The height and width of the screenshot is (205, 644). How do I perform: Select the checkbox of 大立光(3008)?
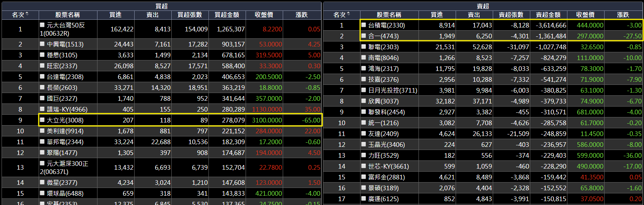coord(42,120)
